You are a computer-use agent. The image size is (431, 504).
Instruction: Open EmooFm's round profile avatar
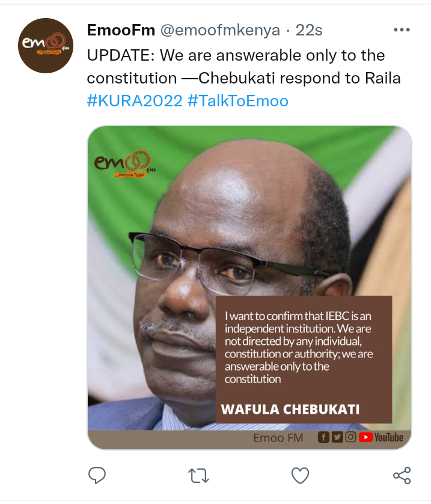pos(46,46)
